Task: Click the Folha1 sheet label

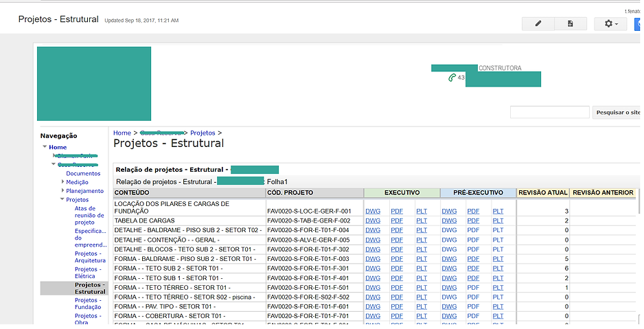Action: (277, 181)
